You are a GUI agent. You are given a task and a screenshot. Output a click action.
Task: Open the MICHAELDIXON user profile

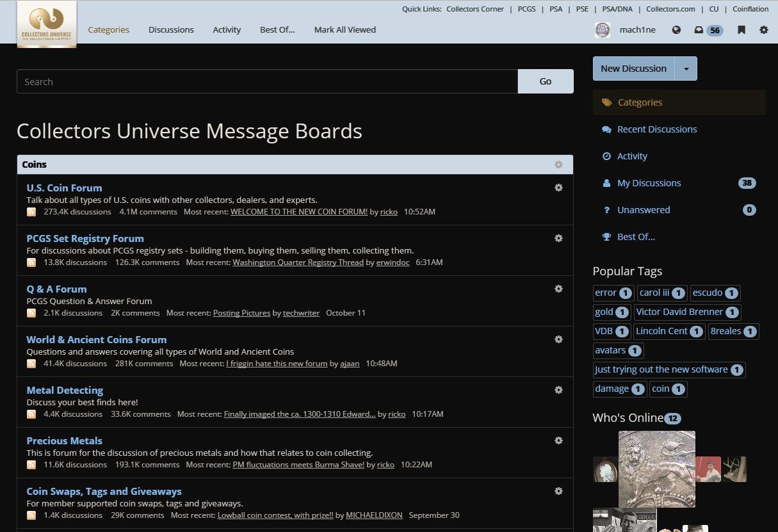point(374,515)
